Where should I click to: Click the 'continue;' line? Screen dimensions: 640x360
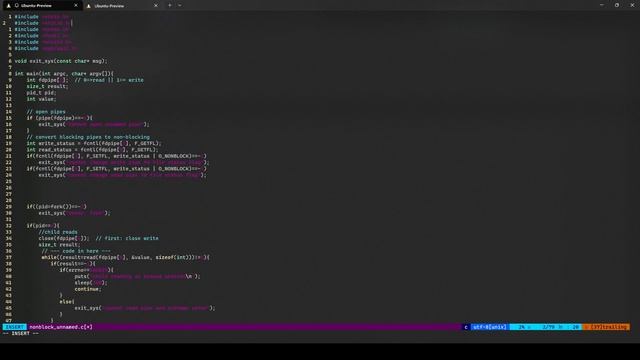(x=88, y=289)
